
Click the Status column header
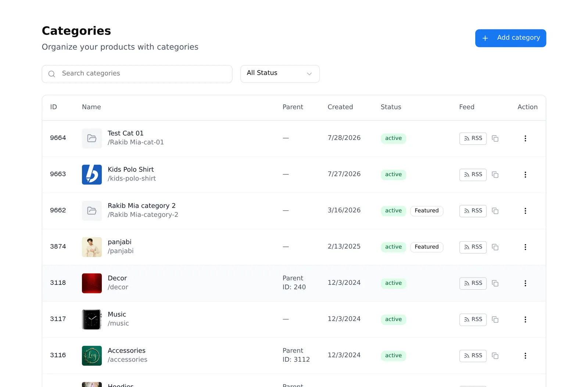point(391,107)
